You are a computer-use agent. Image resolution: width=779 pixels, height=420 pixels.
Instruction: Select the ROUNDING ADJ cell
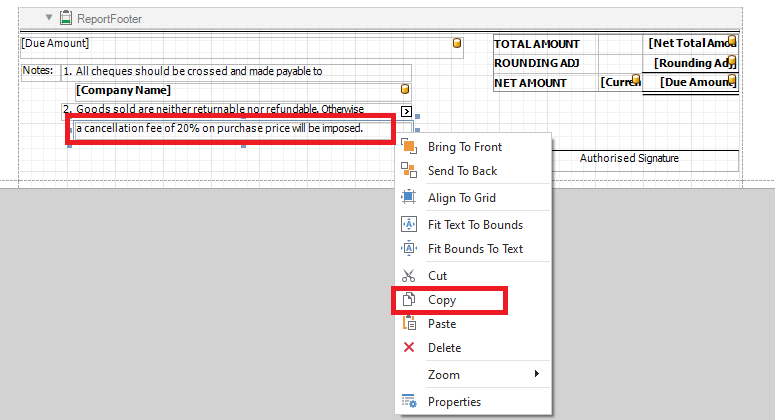[545, 64]
